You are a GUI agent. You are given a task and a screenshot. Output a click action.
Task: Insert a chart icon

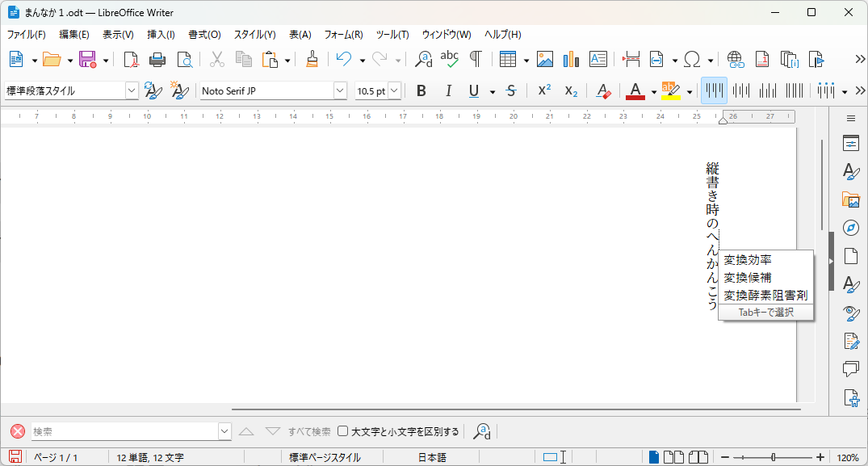571,59
